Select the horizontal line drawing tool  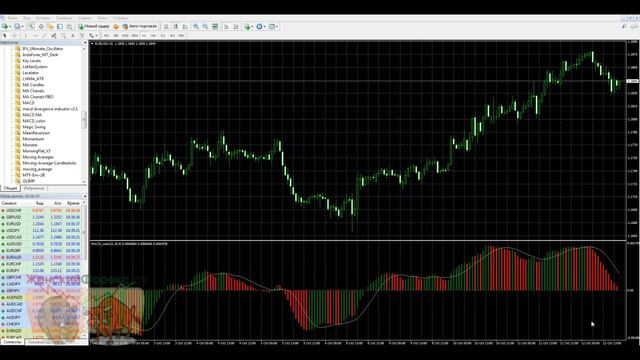36,36
